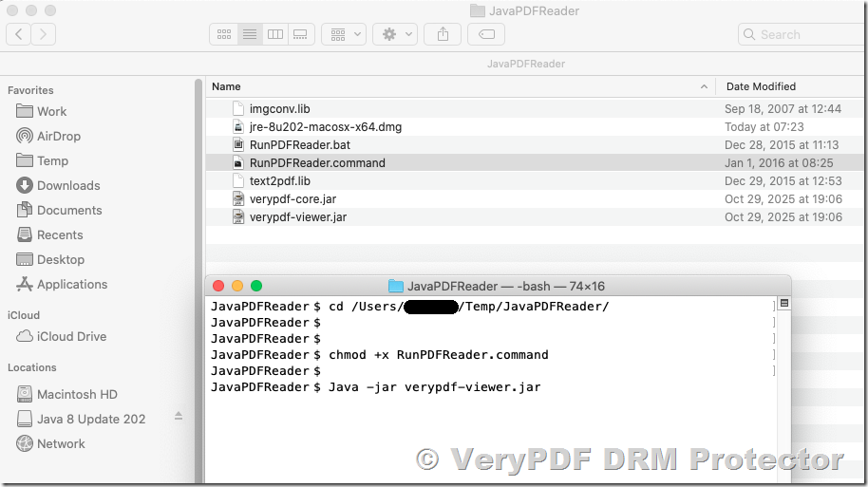The height and width of the screenshot is (487, 868).
Task: Select Recents in the sidebar
Action: (60, 234)
